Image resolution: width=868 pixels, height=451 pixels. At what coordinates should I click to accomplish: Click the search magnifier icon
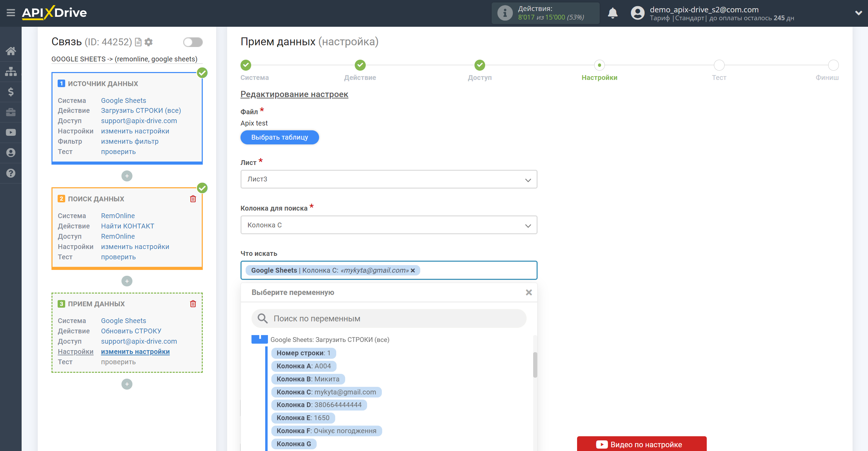coord(262,319)
